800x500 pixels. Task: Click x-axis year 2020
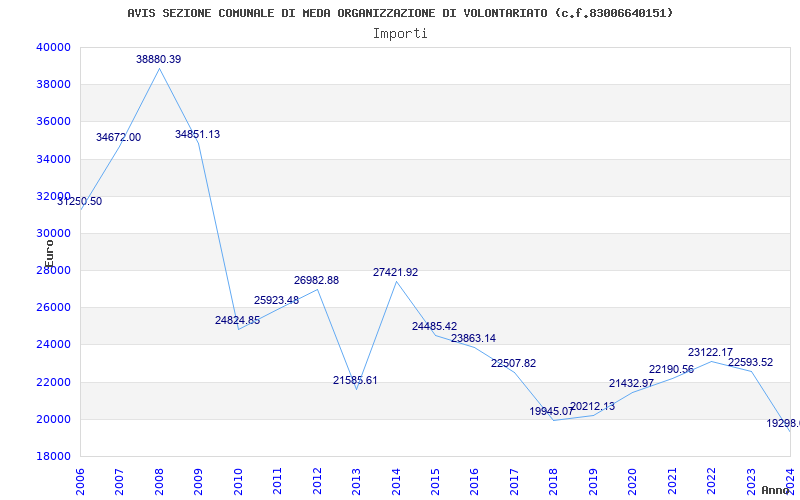point(633,481)
